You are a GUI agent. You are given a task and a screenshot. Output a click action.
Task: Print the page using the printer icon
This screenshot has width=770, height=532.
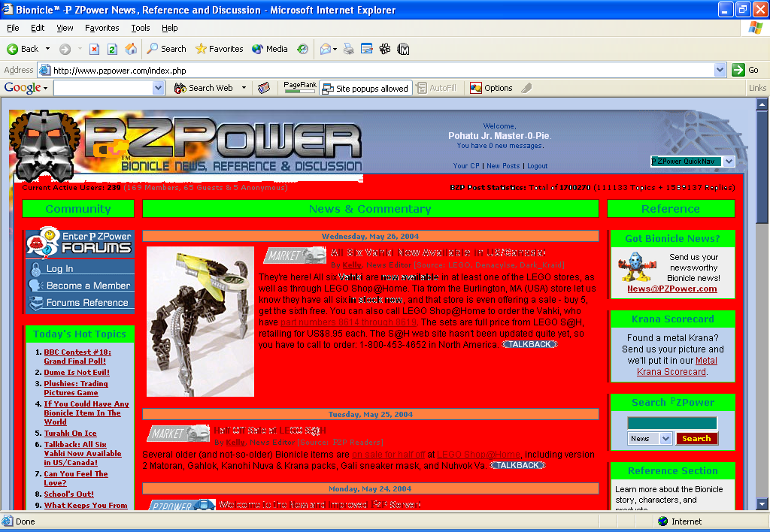(347, 48)
